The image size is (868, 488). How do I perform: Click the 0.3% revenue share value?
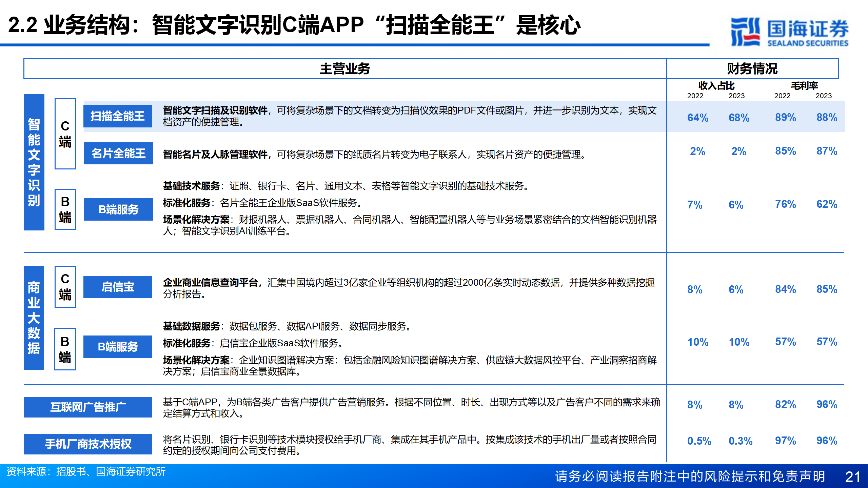click(x=741, y=441)
